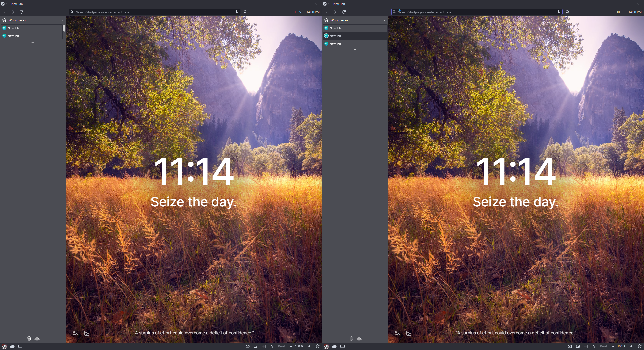
Task: Open Workspaces dropdown in right window
Action: click(x=384, y=20)
